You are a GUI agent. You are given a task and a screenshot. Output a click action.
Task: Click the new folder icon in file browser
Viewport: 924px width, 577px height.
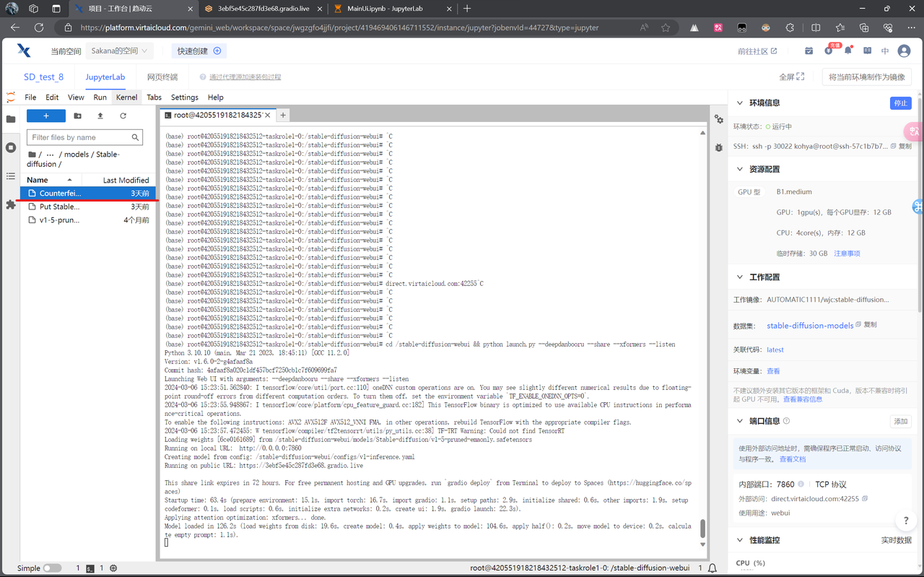(x=78, y=116)
